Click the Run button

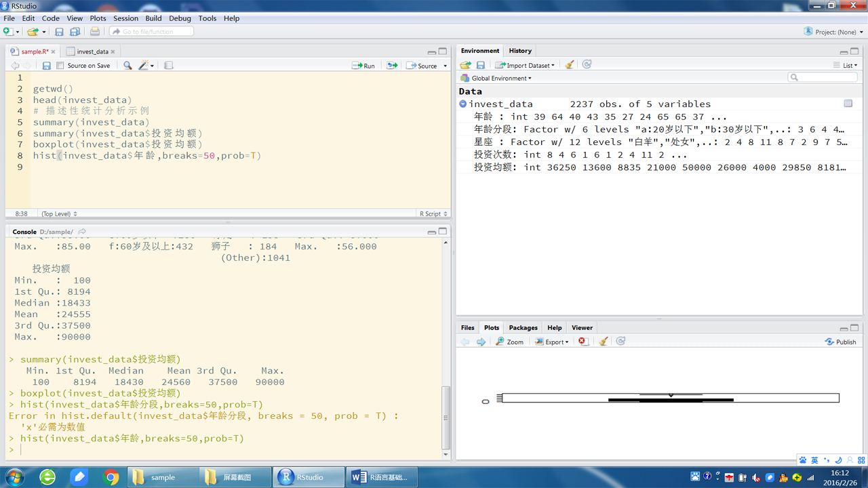click(364, 66)
